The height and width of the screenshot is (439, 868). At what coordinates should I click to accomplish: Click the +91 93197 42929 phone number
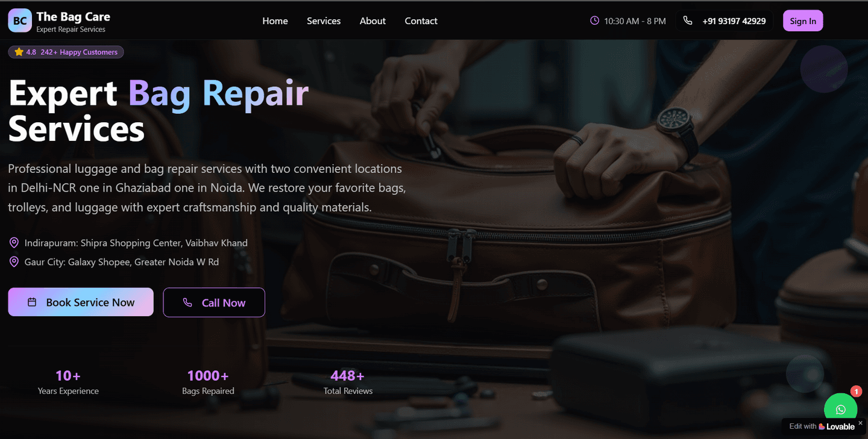point(734,21)
